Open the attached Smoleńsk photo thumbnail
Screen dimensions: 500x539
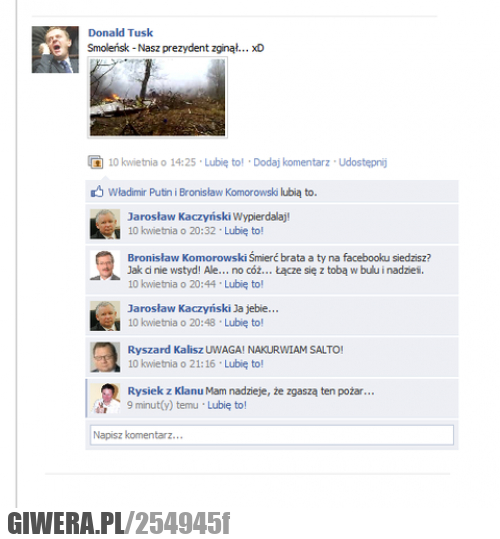157,97
